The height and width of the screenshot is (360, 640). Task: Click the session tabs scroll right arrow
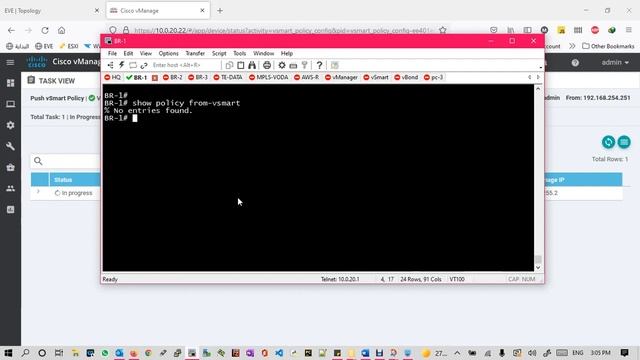click(x=538, y=77)
